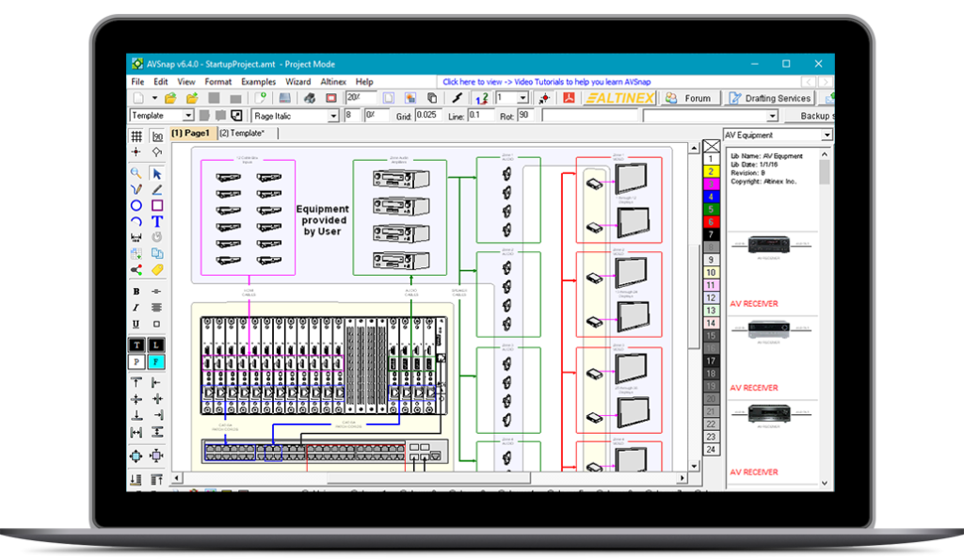
Task: Toggle Underline text formatting
Action: pyautogui.click(x=137, y=324)
